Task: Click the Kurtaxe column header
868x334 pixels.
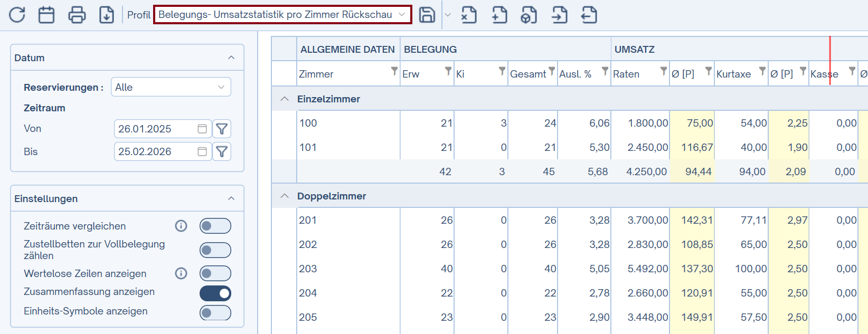Action: pyautogui.click(x=741, y=73)
